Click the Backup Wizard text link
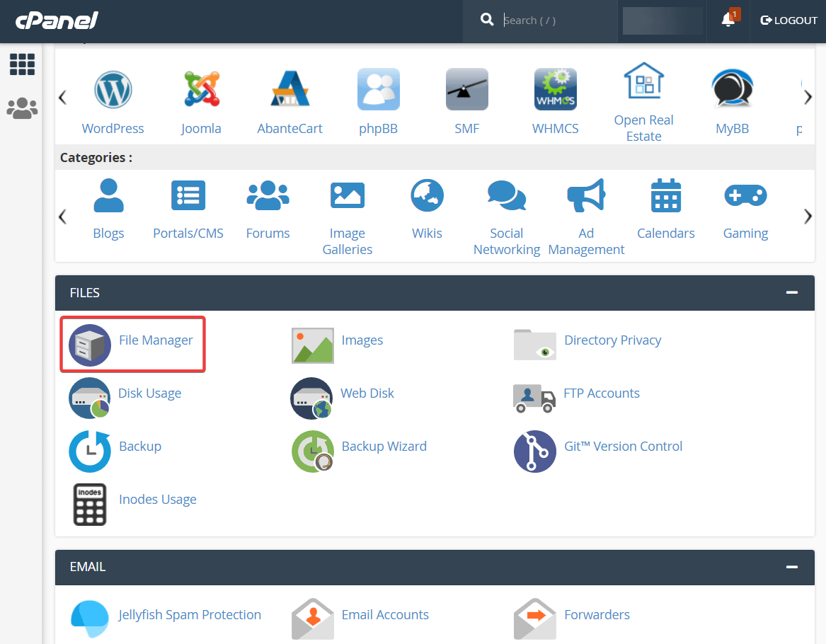 coord(384,447)
